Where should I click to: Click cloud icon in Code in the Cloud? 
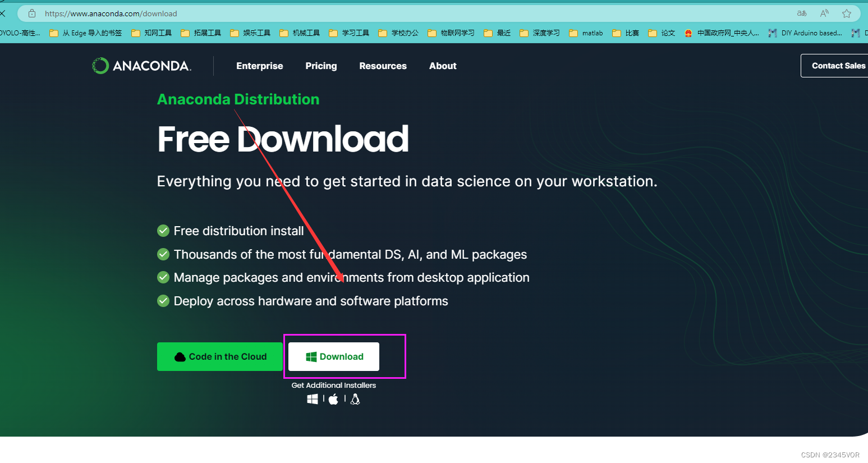tap(180, 357)
